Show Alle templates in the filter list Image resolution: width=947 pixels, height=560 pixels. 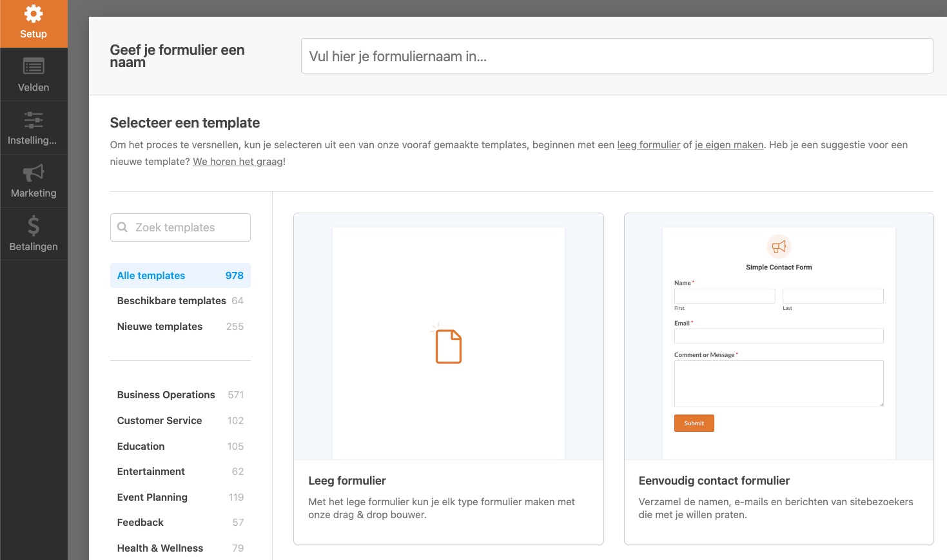(x=150, y=275)
